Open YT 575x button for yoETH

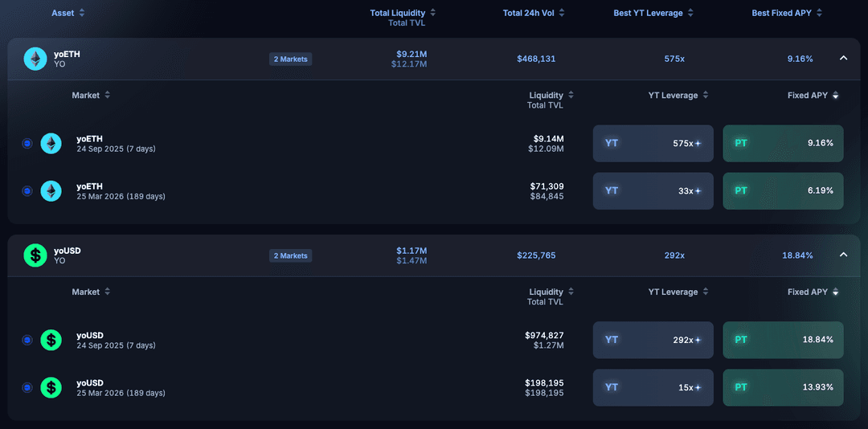[x=653, y=144]
